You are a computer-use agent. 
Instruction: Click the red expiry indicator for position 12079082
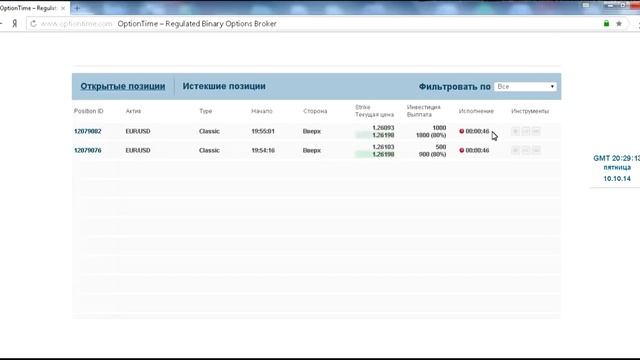[x=462, y=131]
